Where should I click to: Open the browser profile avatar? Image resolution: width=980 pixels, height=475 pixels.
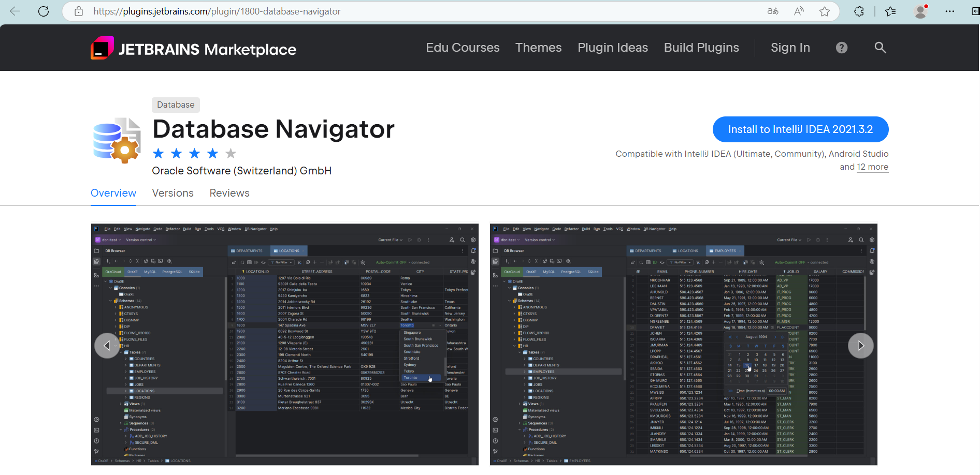point(920,11)
